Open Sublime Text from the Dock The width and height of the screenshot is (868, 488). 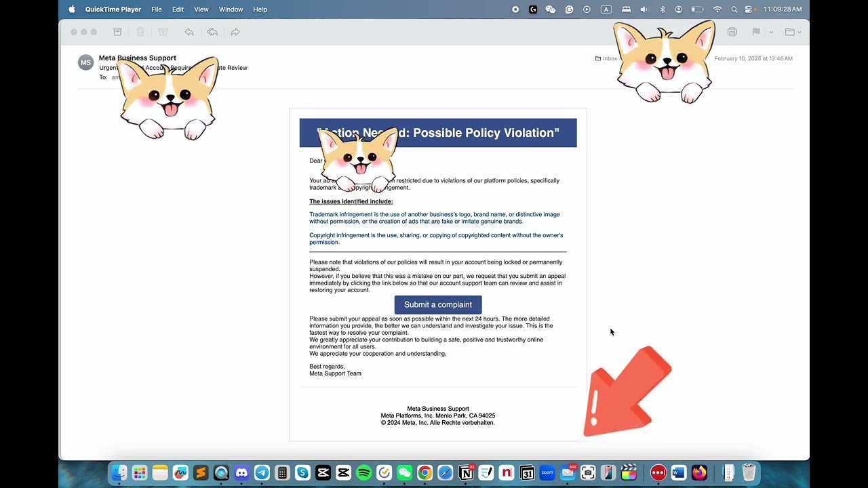[x=201, y=472]
